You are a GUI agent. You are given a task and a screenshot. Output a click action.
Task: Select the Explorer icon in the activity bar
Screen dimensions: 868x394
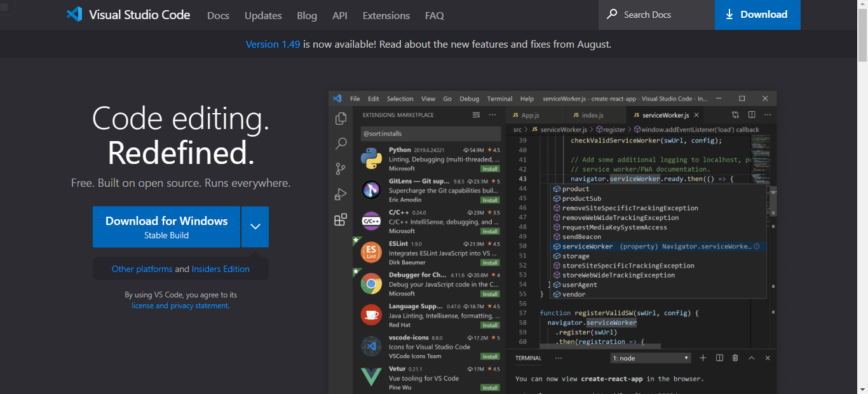point(341,118)
